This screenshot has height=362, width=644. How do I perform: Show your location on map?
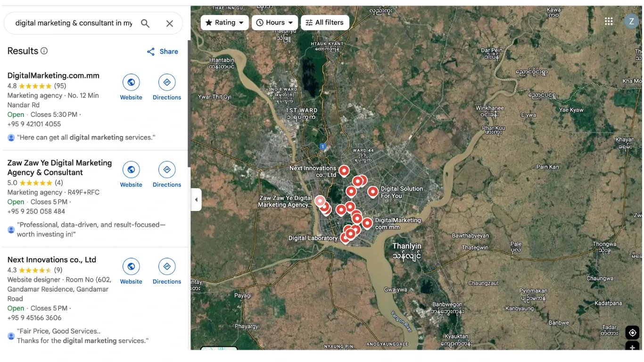(632, 333)
